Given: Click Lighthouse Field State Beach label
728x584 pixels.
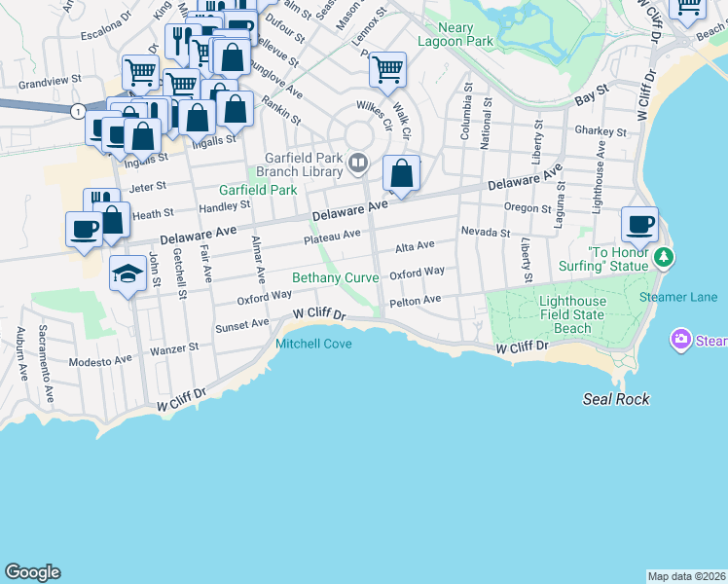Looking at the screenshot, I should pos(572,314).
